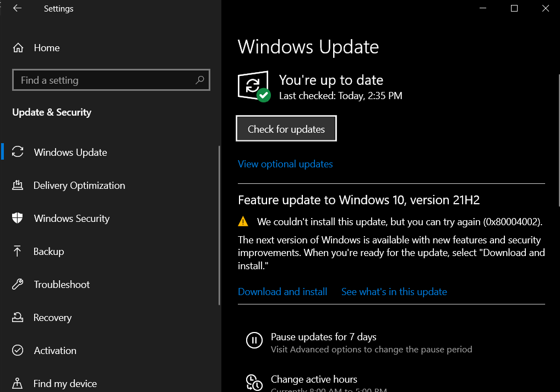Viewport: 560px width, 392px height.
Task: Open the Activation page
Action: pos(55,351)
